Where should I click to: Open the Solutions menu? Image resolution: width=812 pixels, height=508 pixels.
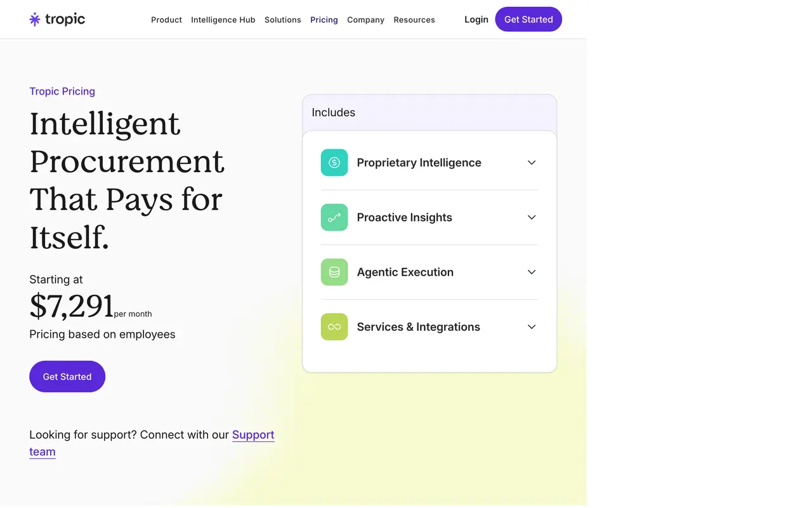[x=283, y=20]
